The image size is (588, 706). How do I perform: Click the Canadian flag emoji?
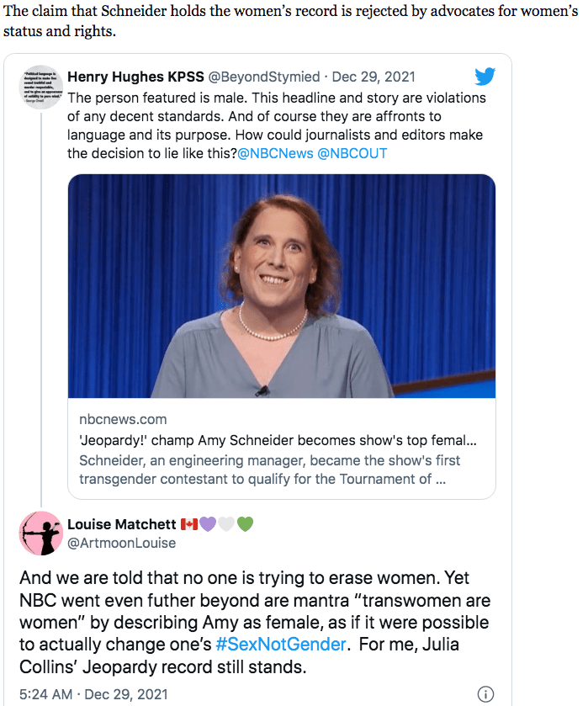click(x=189, y=524)
